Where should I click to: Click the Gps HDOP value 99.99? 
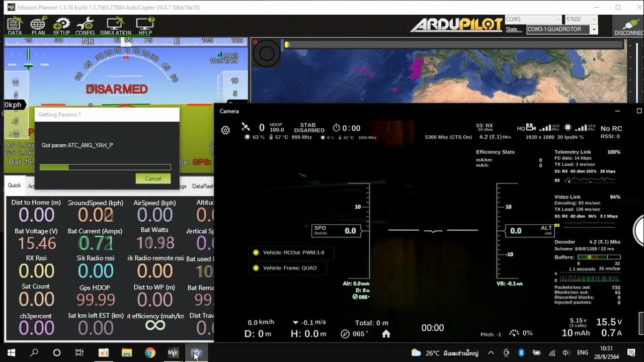96,300
